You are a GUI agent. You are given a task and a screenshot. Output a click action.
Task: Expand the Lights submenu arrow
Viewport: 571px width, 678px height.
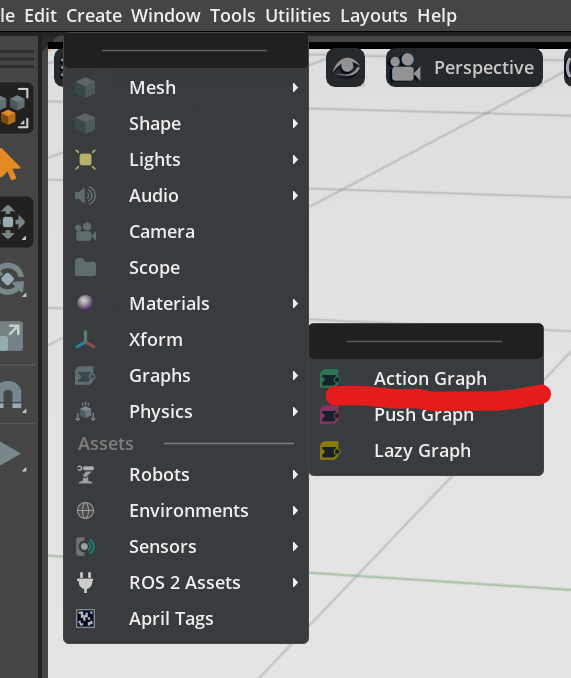(295, 160)
